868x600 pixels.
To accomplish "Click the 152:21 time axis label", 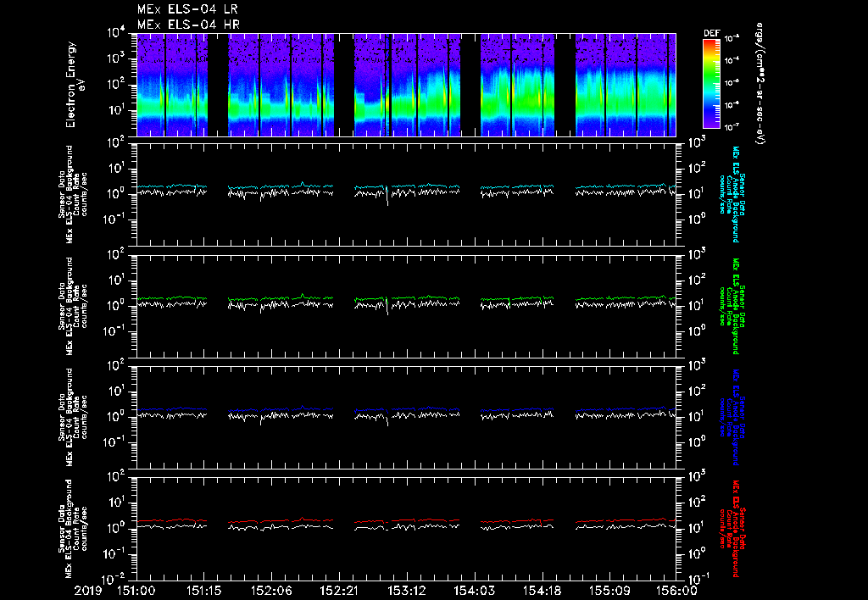I will [x=339, y=591].
